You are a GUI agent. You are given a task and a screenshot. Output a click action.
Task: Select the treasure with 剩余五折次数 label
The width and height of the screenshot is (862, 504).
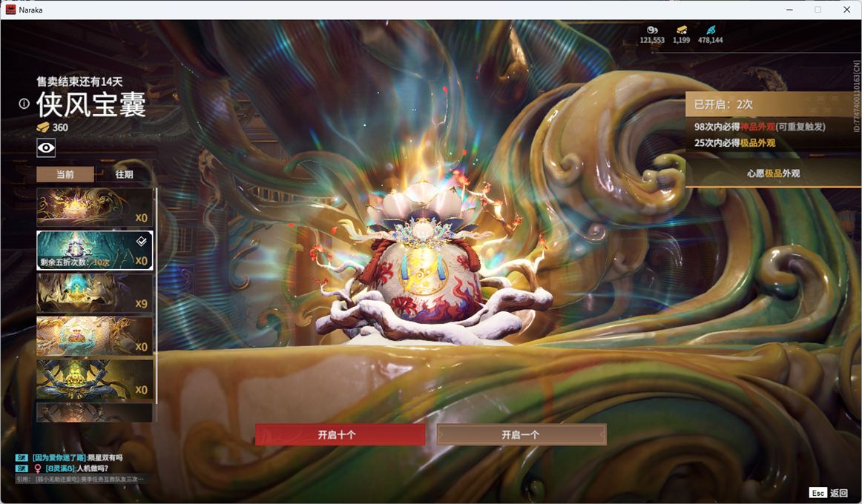click(94, 251)
